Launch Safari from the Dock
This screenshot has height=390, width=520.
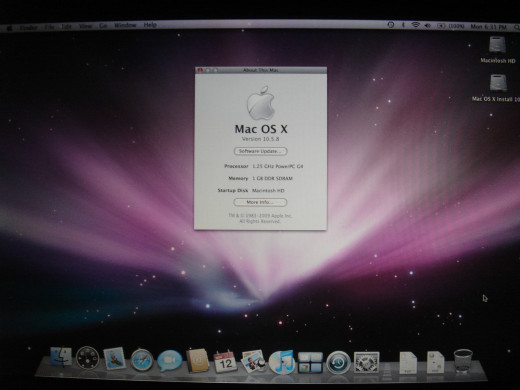click(142, 360)
